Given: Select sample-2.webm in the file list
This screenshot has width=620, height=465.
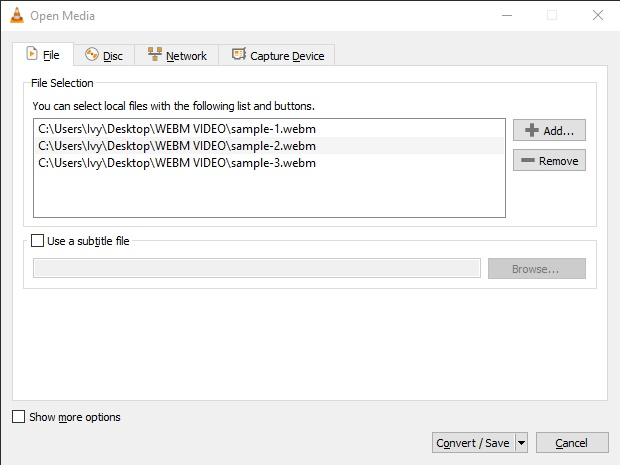Looking at the screenshot, I should [269, 146].
